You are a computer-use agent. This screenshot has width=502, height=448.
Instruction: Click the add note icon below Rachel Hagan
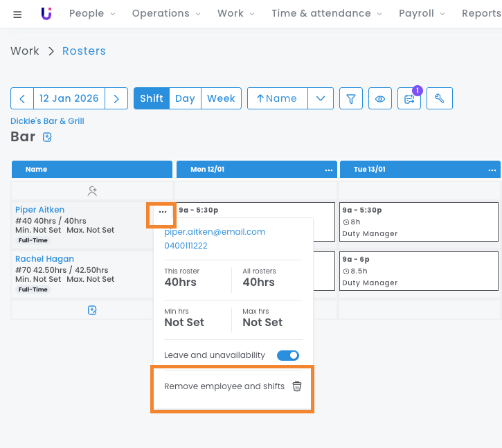(92, 310)
